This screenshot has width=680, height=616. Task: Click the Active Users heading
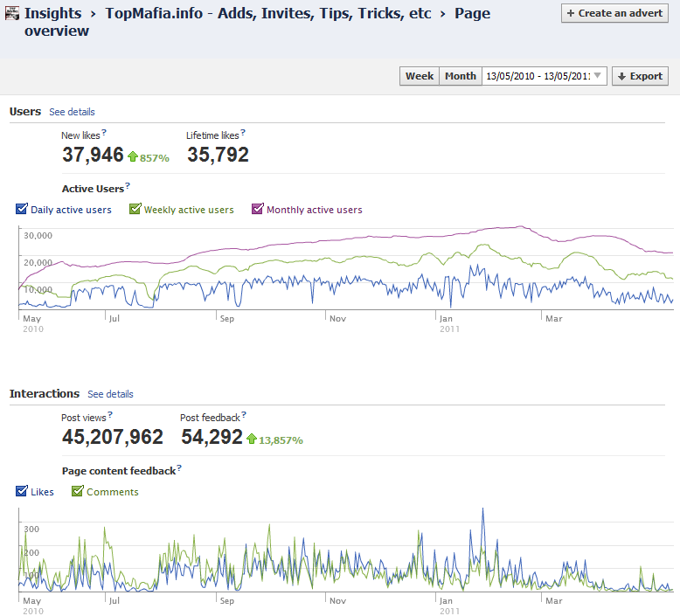tap(93, 189)
